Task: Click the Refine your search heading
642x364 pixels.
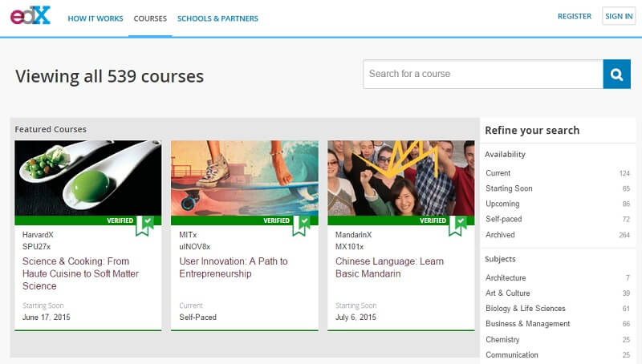Action: (532, 131)
